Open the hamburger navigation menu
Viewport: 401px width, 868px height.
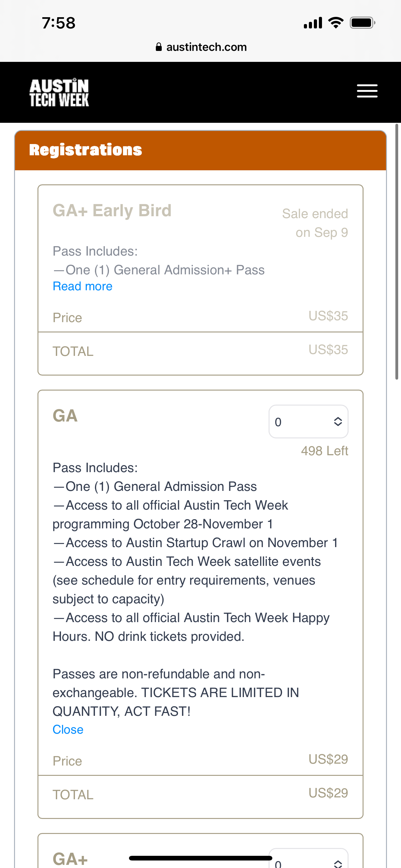[367, 91]
